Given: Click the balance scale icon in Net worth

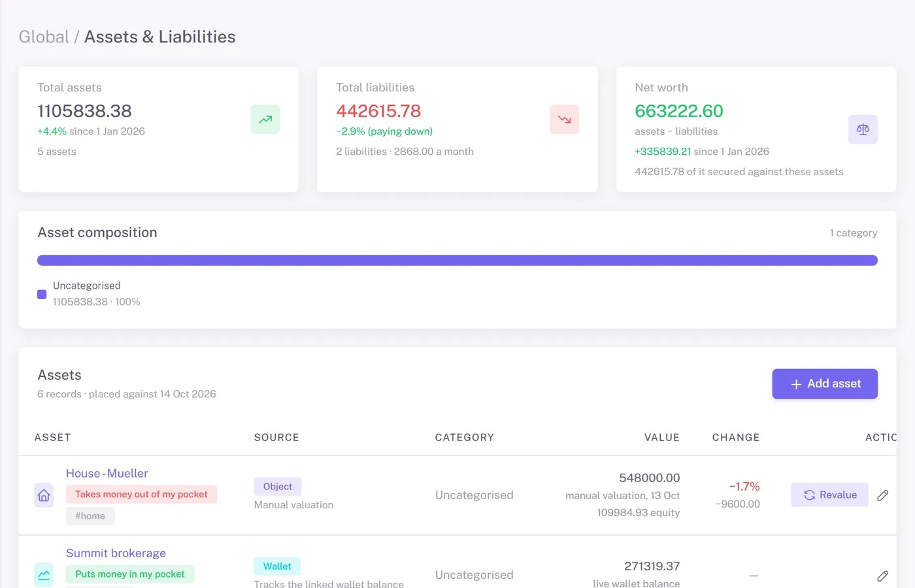Looking at the screenshot, I should [863, 129].
